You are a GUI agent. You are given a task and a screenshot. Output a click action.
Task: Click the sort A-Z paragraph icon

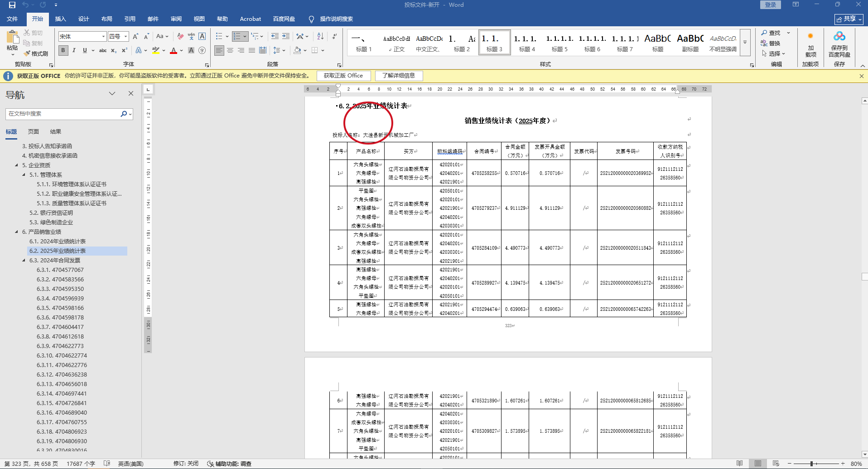click(320, 36)
